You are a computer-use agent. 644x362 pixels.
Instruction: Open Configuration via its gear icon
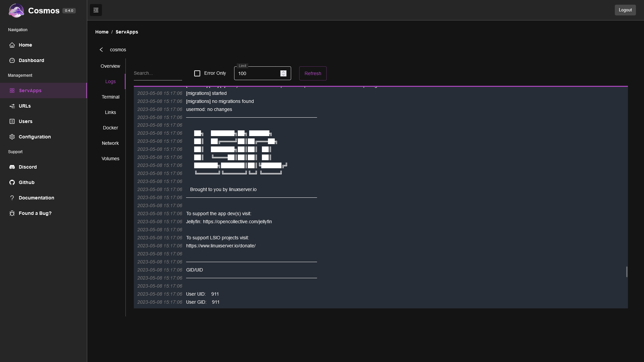12,137
